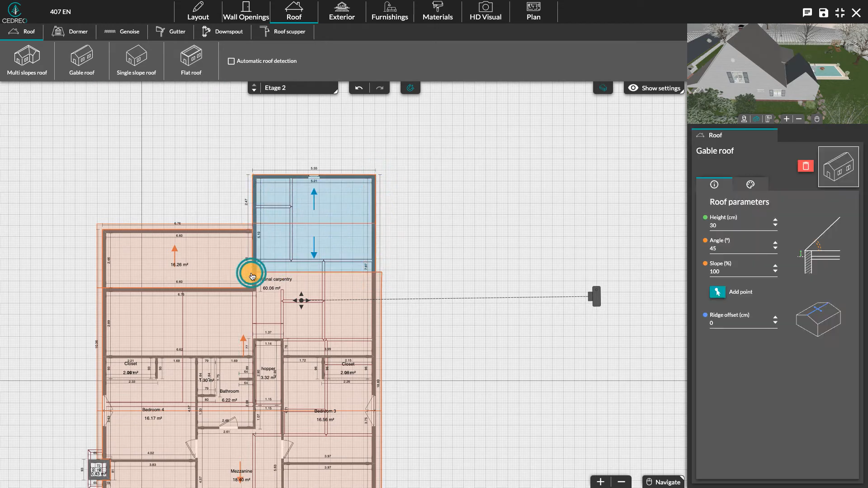Open the HD Visual tab
This screenshot has height=488, width=868.
coord(486,11)
